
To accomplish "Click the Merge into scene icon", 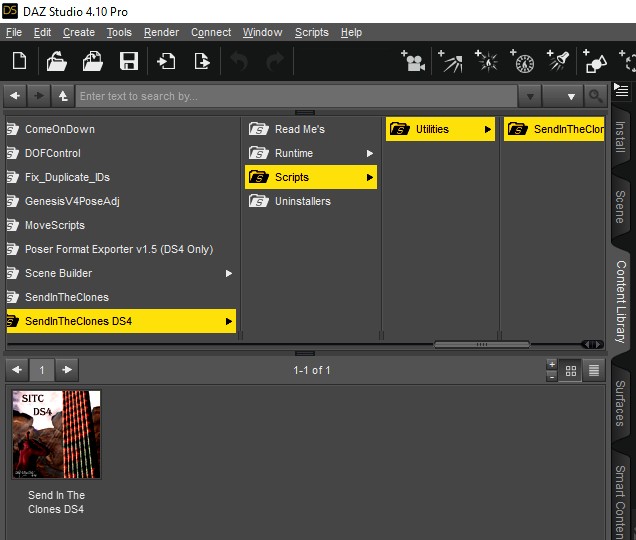I will pos(92,61).
